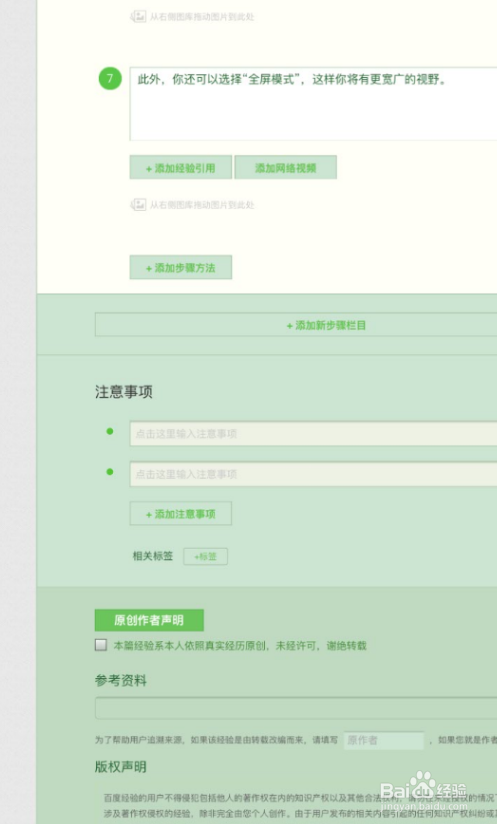This screenshot has width=497, height=824.
Task: Click 添加新步骤栏目 bar
Action: click(x=296, y=325)
